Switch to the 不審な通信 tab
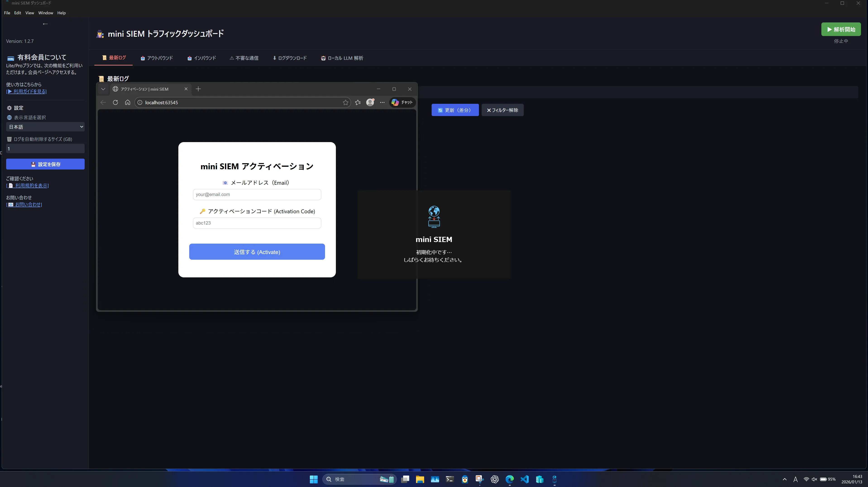This screenshot has height=487, width=868. click(244, 58)
